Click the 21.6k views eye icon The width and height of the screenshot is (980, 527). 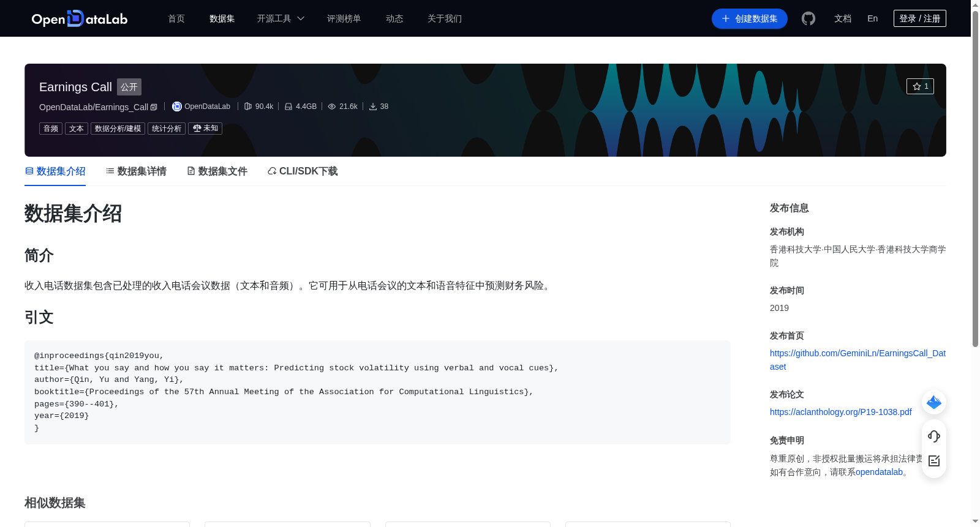[x=332, y=107]
